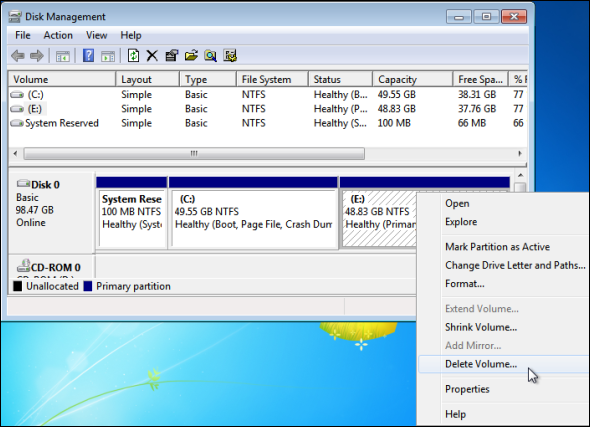
Task: Click the Open folder toolbar icon
Action: pyautogui.click(x=191, y=56)
